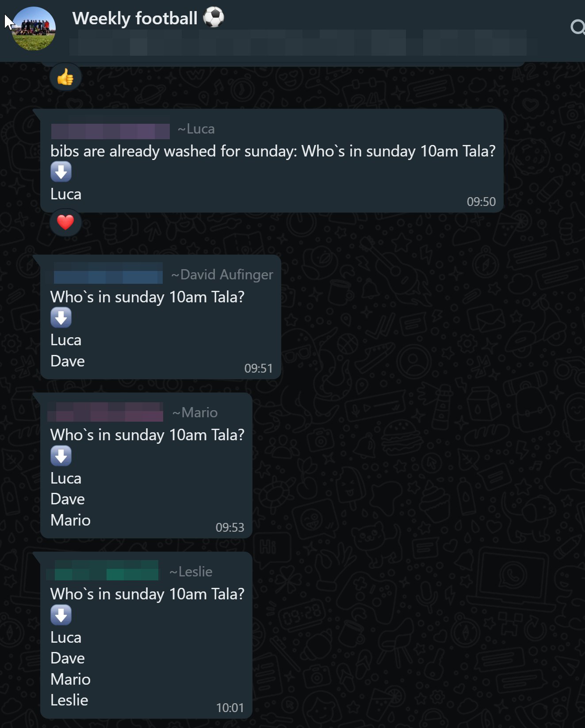Click the down arrow emoji in Luca's message

[x=61, y=172]
